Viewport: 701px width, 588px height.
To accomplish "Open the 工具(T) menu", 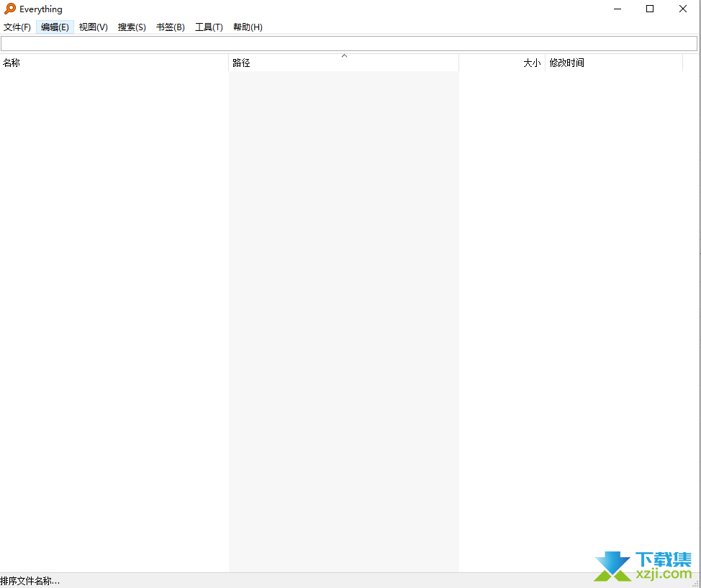I will point(209,27).
